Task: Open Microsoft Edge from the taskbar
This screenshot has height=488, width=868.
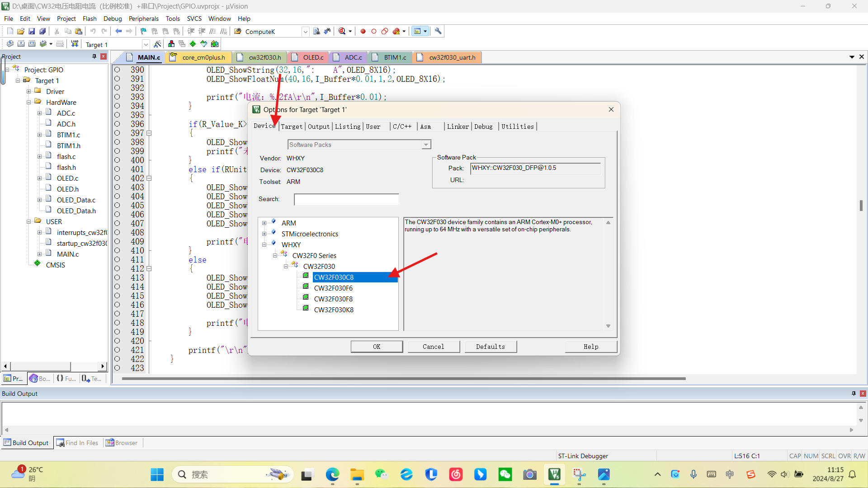Action: coord(332,474)
